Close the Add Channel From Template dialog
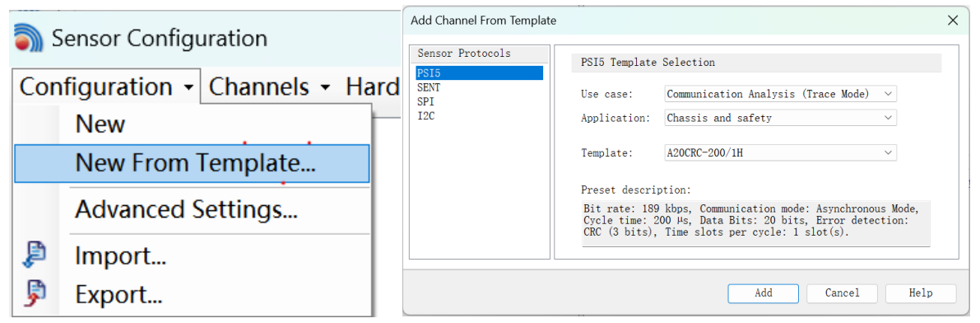 [953, 20]
